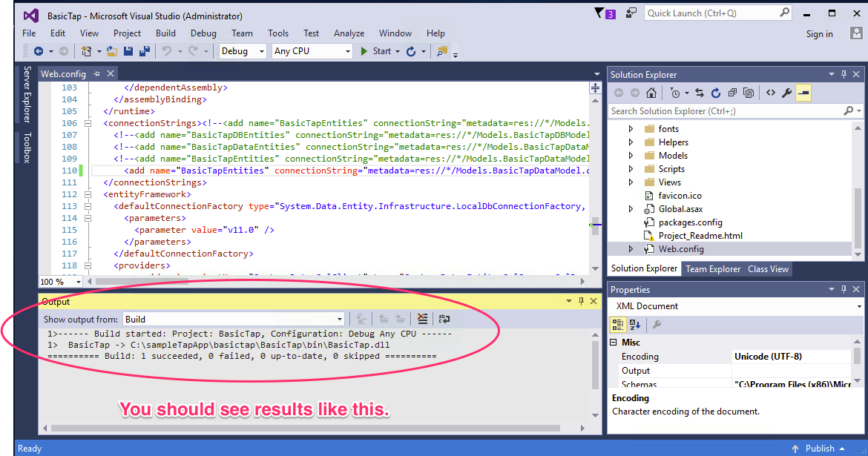Click Publish in the status bar
The image size is (868, 456).
point(818,449)
